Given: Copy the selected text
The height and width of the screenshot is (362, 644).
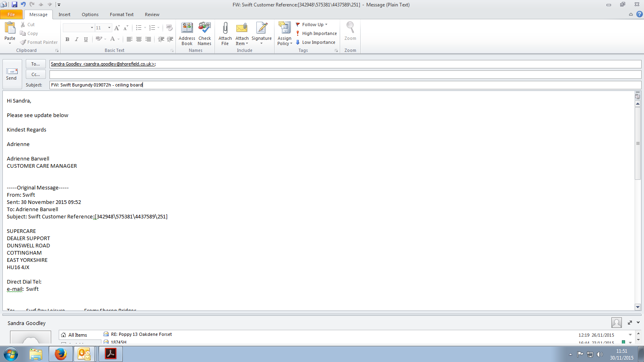Looking at the screenshot, I should click(29, 33).
